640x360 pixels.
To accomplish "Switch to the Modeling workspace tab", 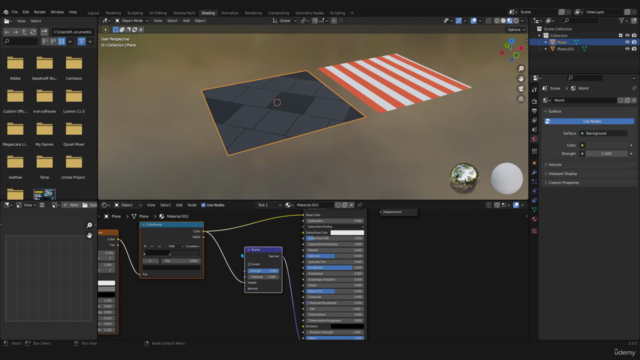I will coord(113,13).
